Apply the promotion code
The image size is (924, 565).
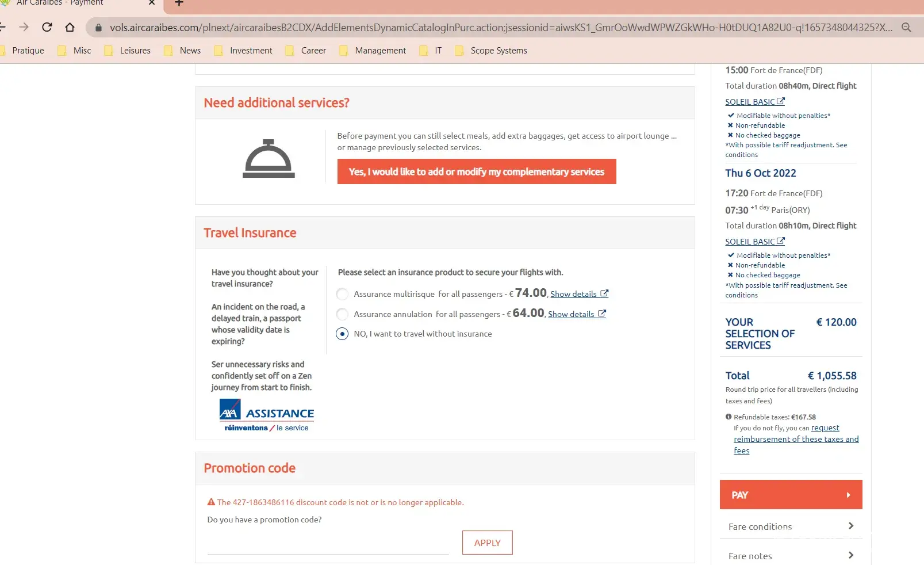488,543
